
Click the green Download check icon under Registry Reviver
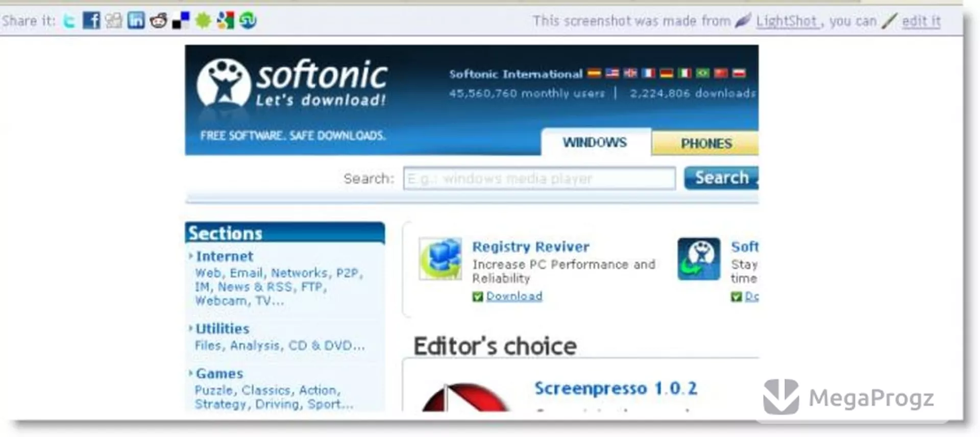point(478,297)
